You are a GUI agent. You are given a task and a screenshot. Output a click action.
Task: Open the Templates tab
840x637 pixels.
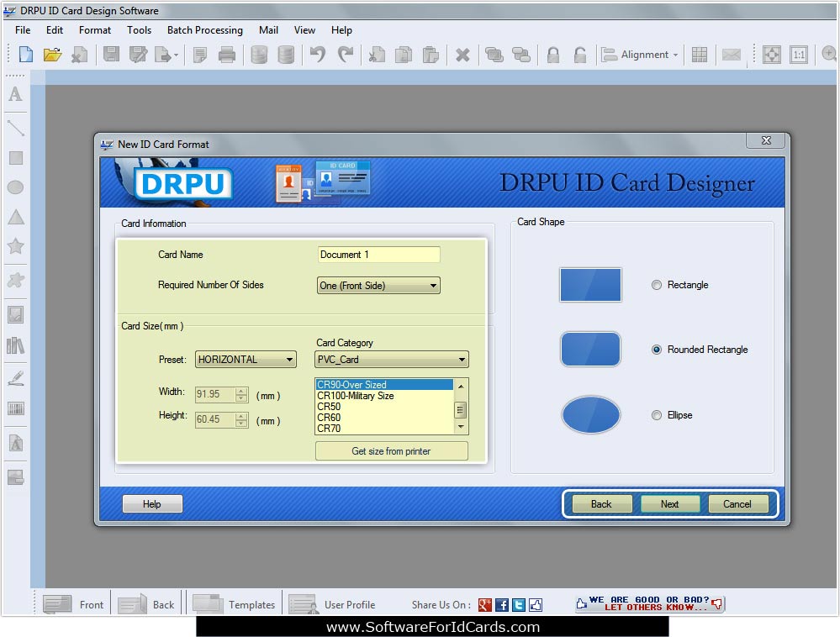[x=234, y=605]
